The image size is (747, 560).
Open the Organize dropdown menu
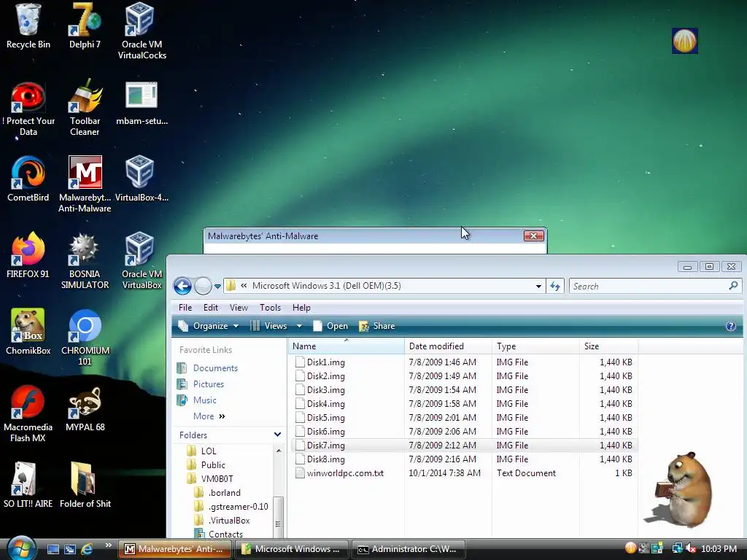(x=209, y=326)
